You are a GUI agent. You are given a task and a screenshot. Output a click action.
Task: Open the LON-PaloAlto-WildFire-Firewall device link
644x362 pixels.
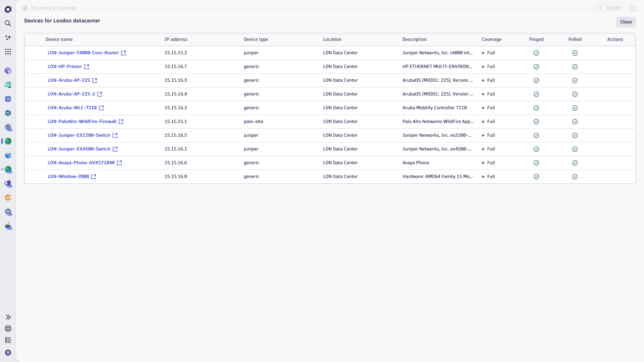[x=82, y=122]
